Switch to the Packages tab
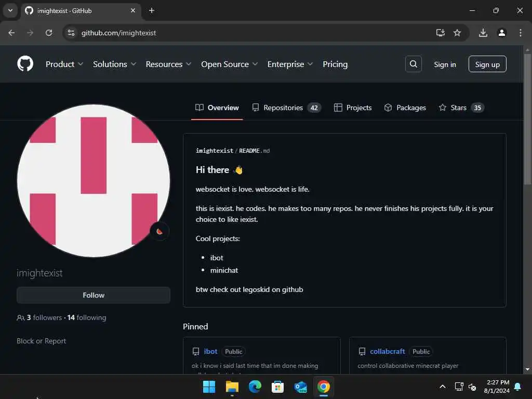This screenshot has width=532, height=399. pos(405,108)
